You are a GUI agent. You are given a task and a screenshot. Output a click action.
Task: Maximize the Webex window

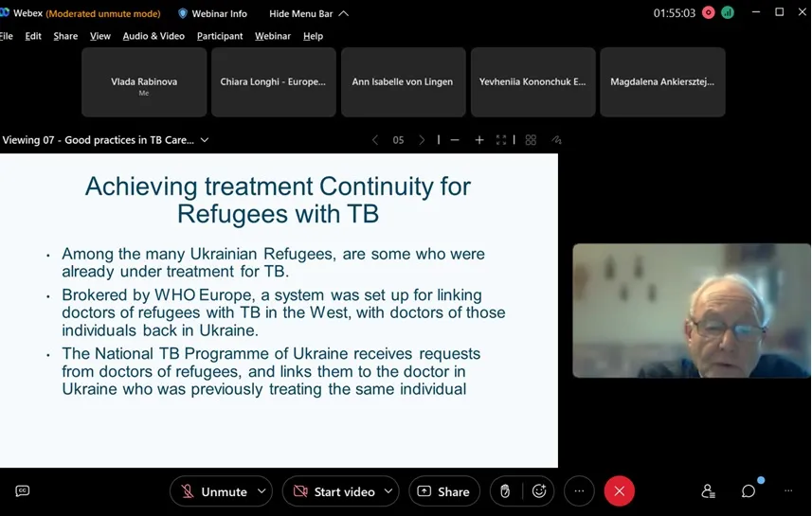pos(780,12)
